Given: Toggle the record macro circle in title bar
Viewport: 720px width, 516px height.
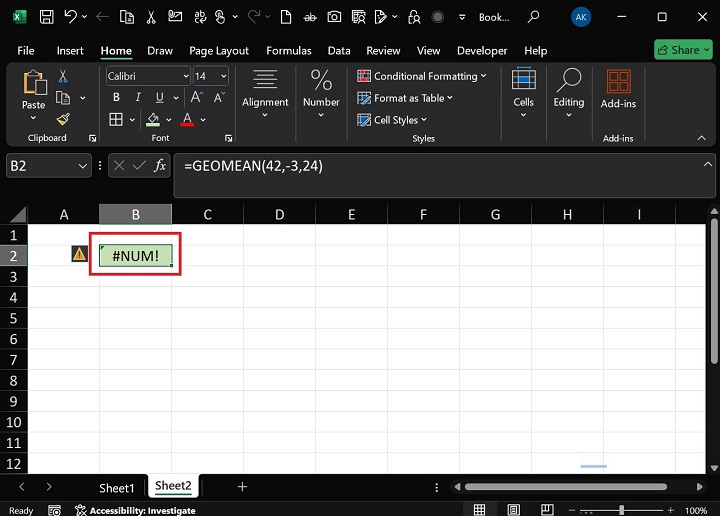Looking at the screenshot, I should [x=438, y=17].
